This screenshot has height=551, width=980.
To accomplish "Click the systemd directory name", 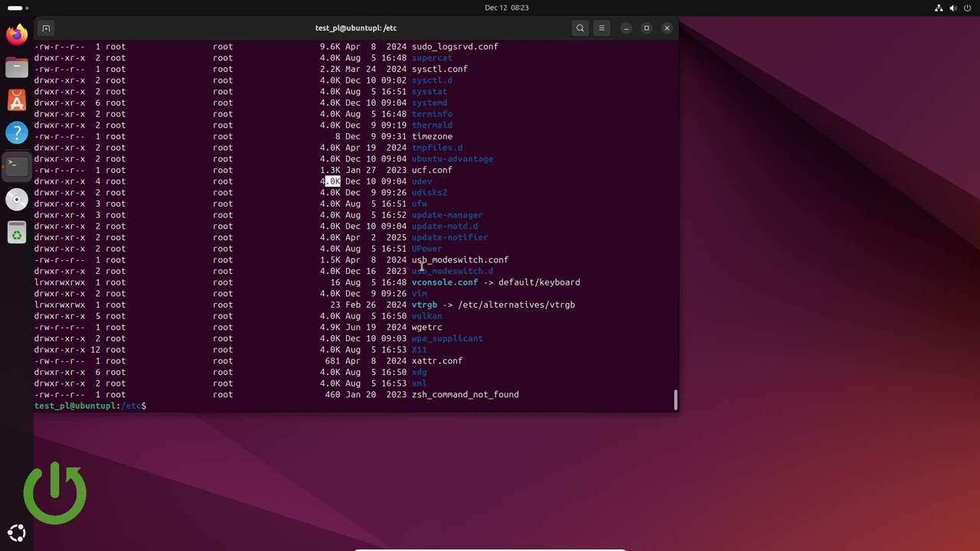I will tap(430, 103).
